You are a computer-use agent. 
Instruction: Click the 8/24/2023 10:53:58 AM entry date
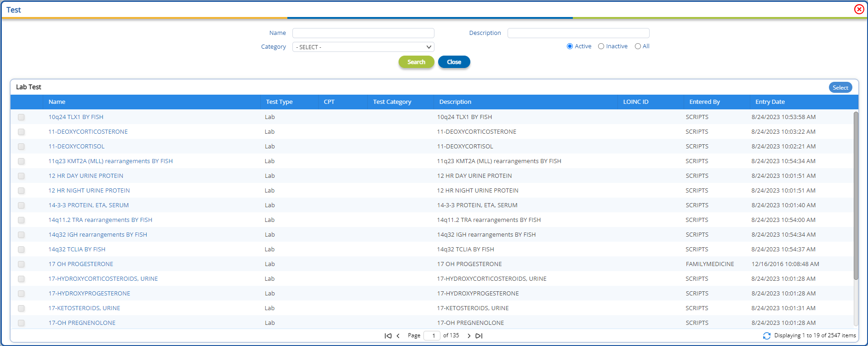(x=783, y=117)
